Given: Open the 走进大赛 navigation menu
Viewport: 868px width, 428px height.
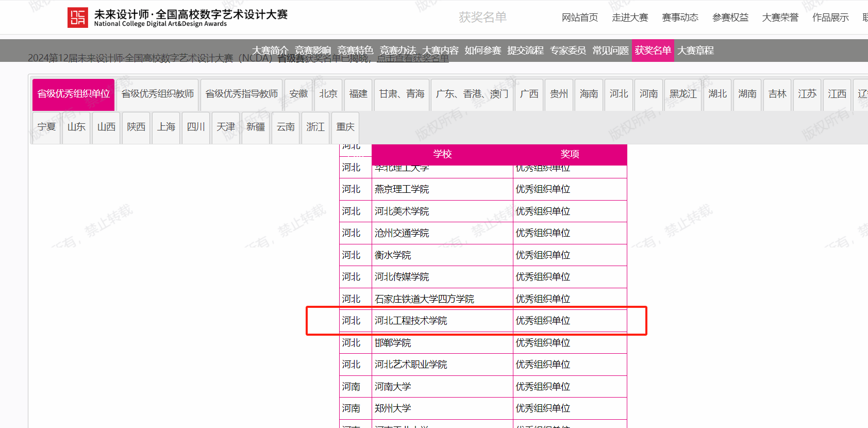Looking at the screenshot, I should (630, 18).
